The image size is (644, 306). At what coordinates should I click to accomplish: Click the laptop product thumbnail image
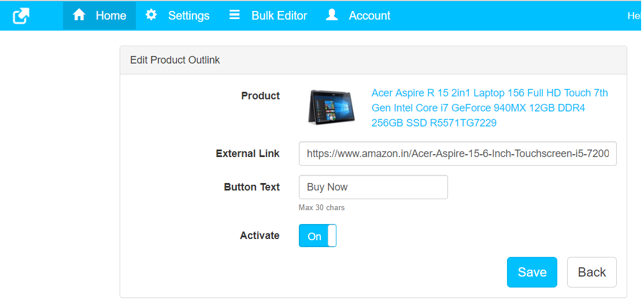click(x=331, y=107)
